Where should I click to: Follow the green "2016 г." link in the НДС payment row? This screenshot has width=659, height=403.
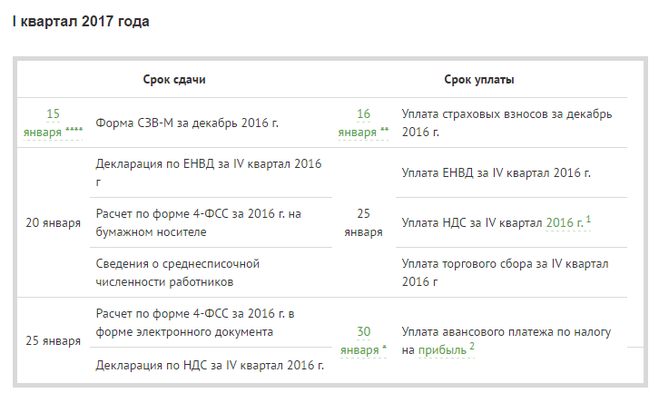pyautogui.click(x=564, y=223)
